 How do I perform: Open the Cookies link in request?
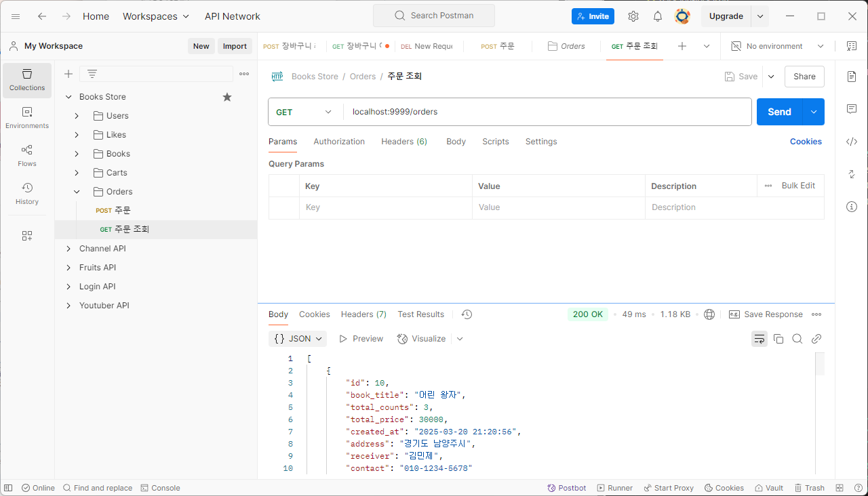tap(806, 142)
